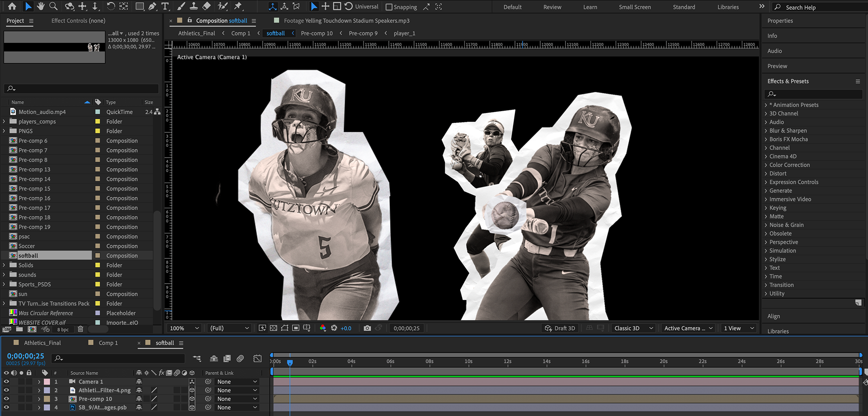Open the Audio panel
Image resolution: width=868 pixels, height=416 pixels.
click(x=774, y=51)
